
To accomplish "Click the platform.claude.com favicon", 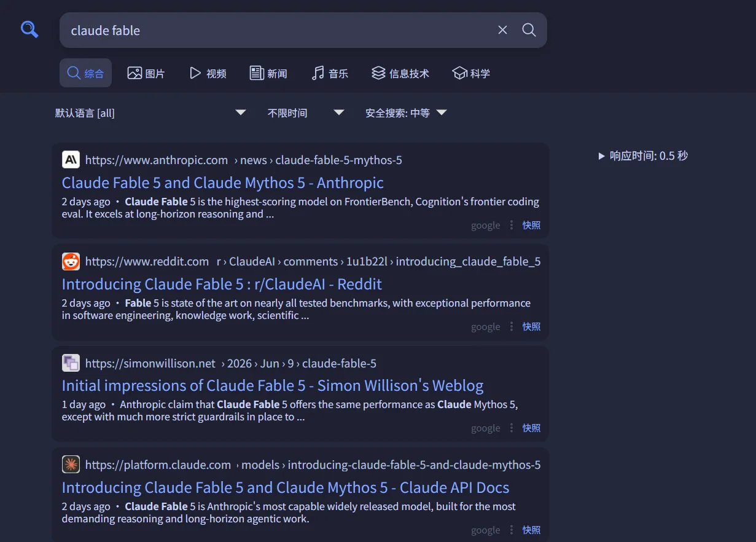I will (x=71, y=465).
